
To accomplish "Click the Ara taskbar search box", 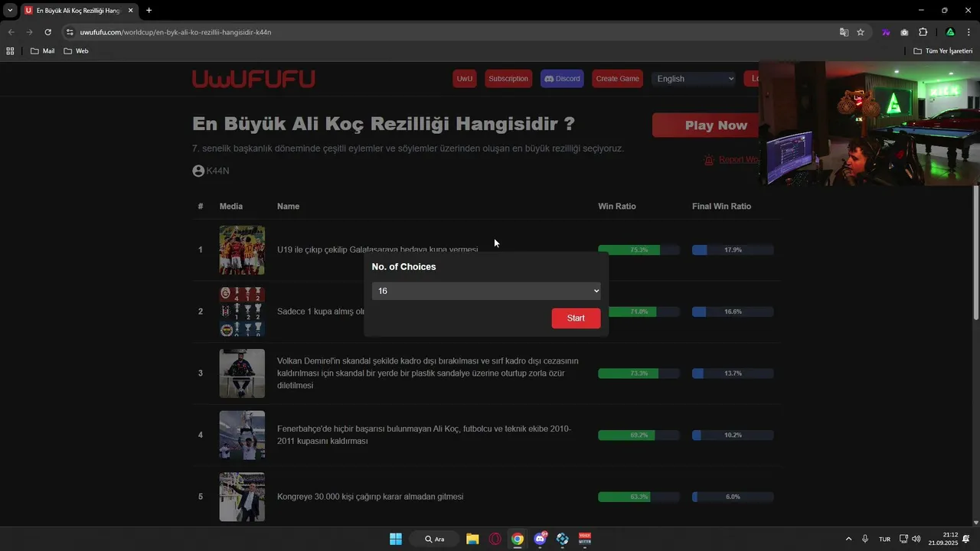I will click(434, 539).
